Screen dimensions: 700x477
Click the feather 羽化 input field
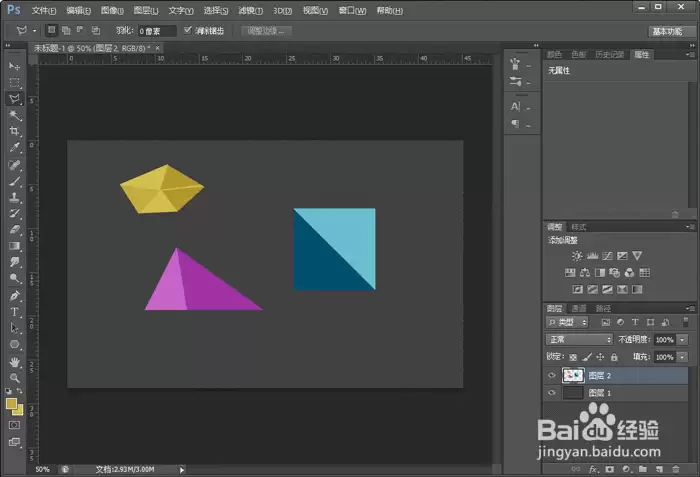point(157,31)
